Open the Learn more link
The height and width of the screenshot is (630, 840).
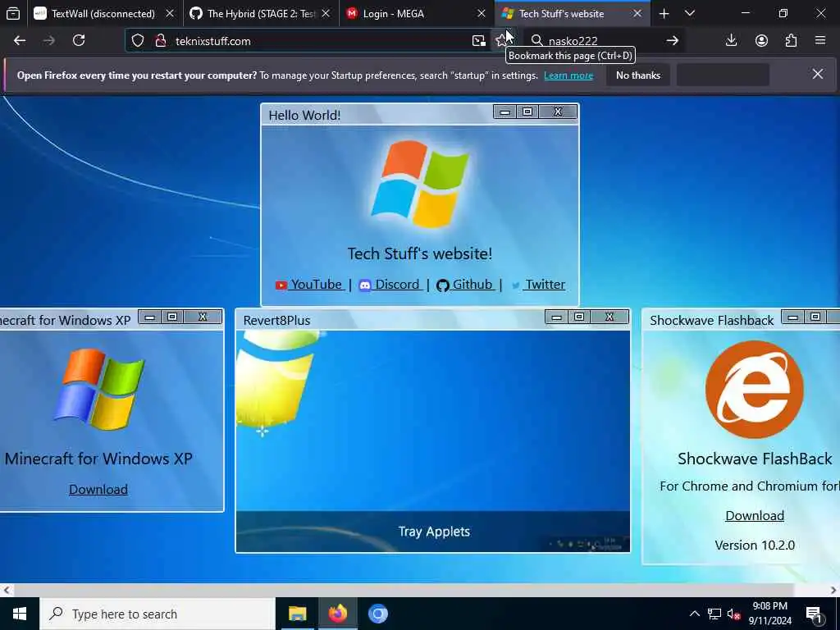[x=568, y=75]
